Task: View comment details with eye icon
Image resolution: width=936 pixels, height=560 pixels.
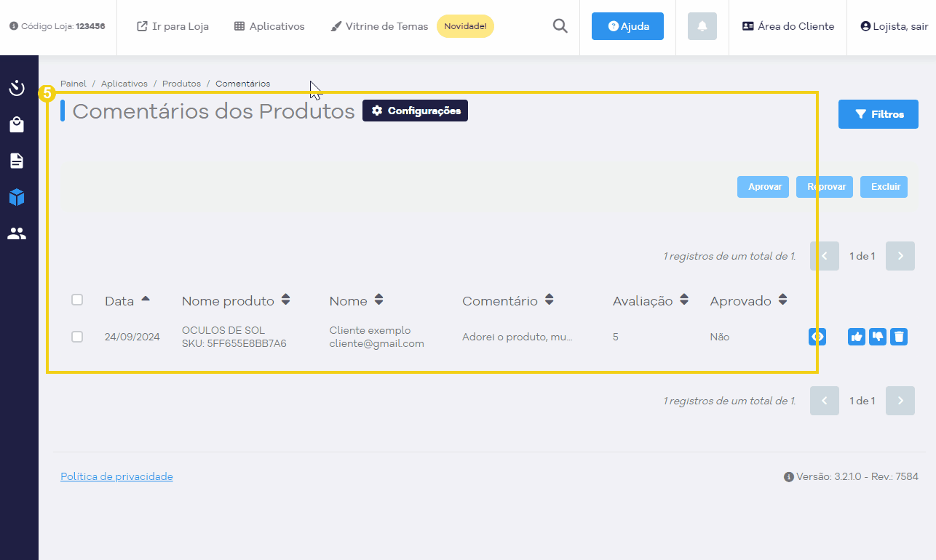Action: pyautogui.click(x=817, y=337)
